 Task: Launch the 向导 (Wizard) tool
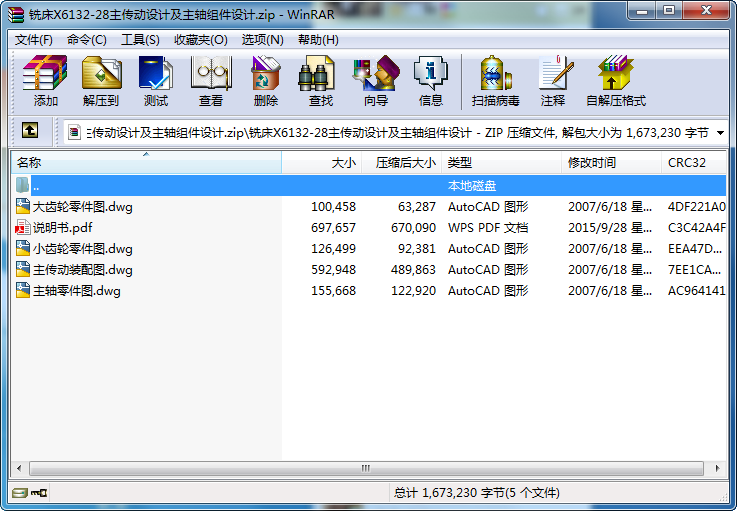[x=375, y=80]
